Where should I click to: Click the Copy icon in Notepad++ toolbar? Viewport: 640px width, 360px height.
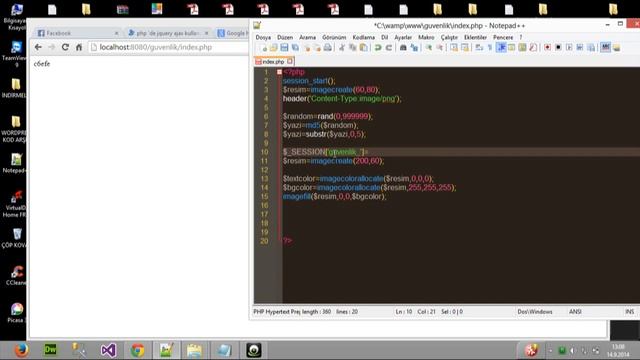pos(352,48)
